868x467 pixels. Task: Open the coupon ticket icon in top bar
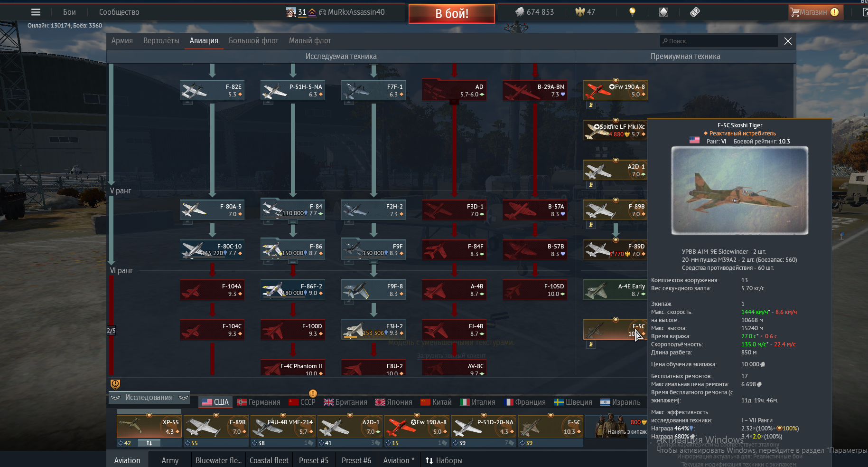[695, 12]
